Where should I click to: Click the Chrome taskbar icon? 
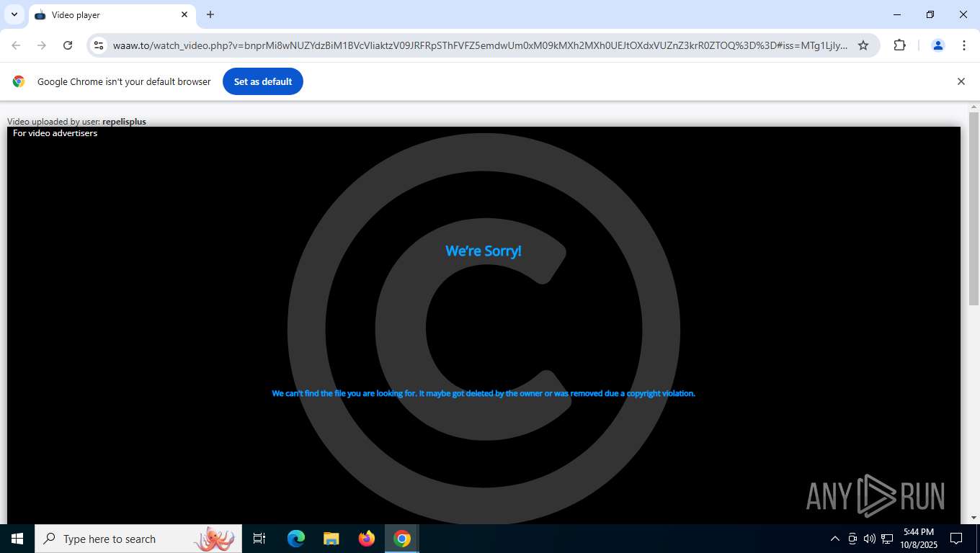click(402, 539)
